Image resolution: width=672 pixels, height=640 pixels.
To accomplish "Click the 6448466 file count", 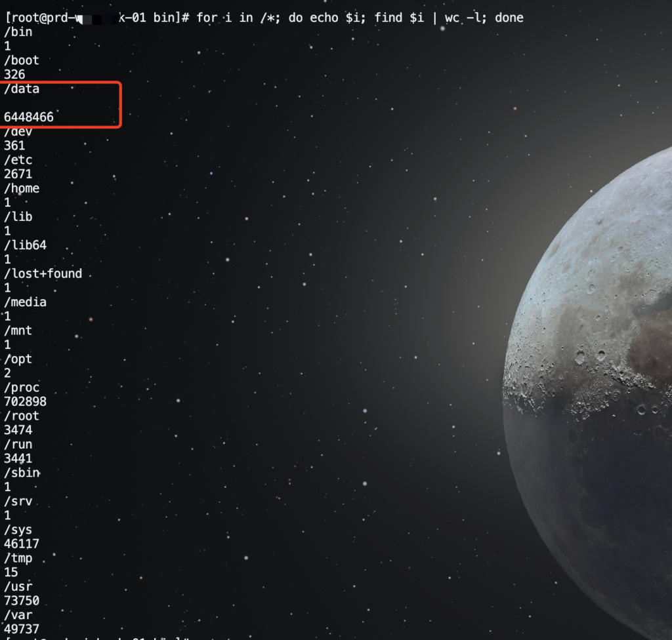I will pyautogui.click(x=29, y=117).
